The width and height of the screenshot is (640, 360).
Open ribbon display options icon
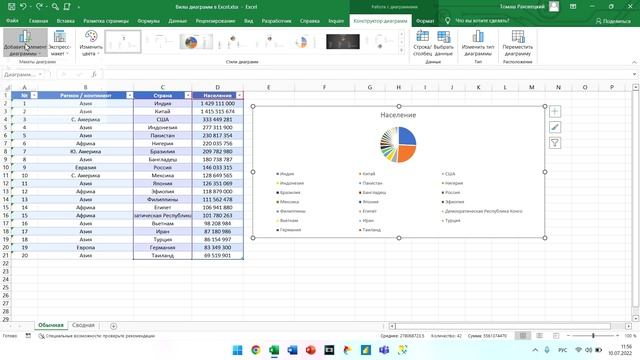[573, 7]
